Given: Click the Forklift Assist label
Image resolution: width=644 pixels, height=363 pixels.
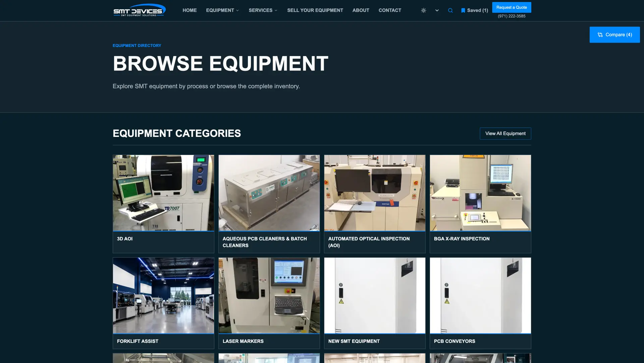Looking at the screenshot, I should pos(138,341).
